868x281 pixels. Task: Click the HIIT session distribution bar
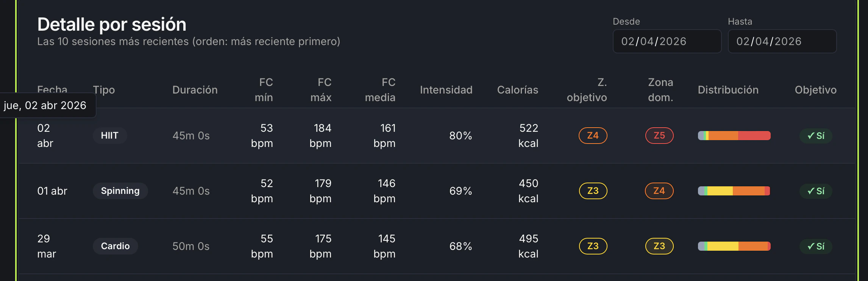tap(734, 136)
